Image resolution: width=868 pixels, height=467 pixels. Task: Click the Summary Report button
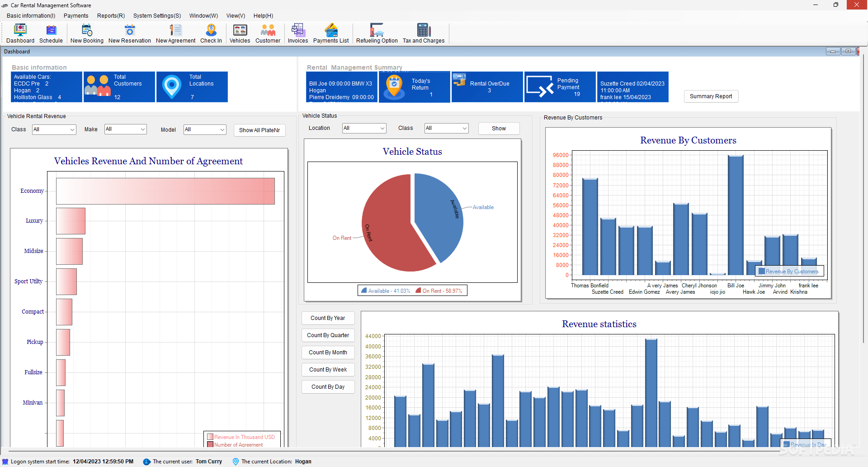point(711,96)
